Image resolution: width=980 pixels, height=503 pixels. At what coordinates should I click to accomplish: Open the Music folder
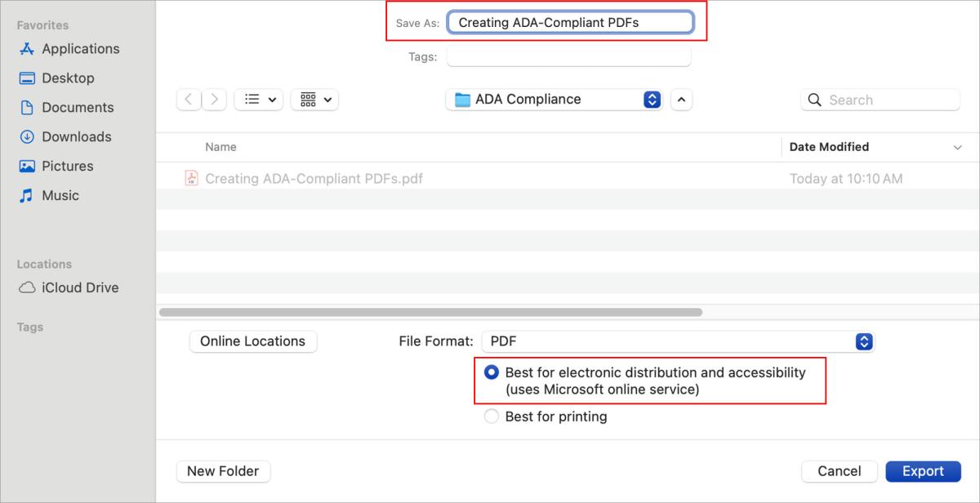click(x=60, y=195)
